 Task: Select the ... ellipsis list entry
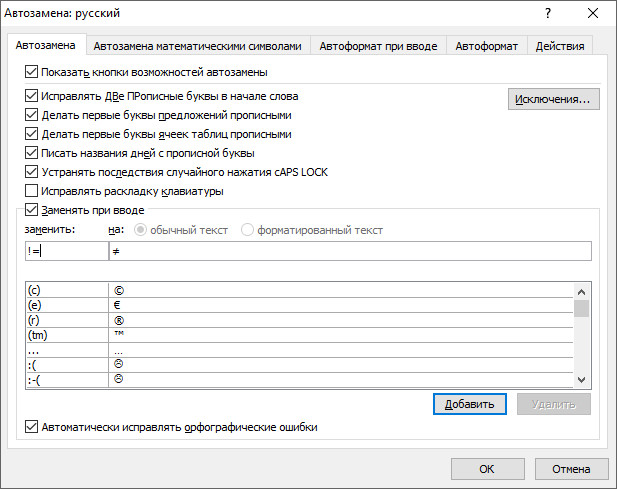point(299,350)
